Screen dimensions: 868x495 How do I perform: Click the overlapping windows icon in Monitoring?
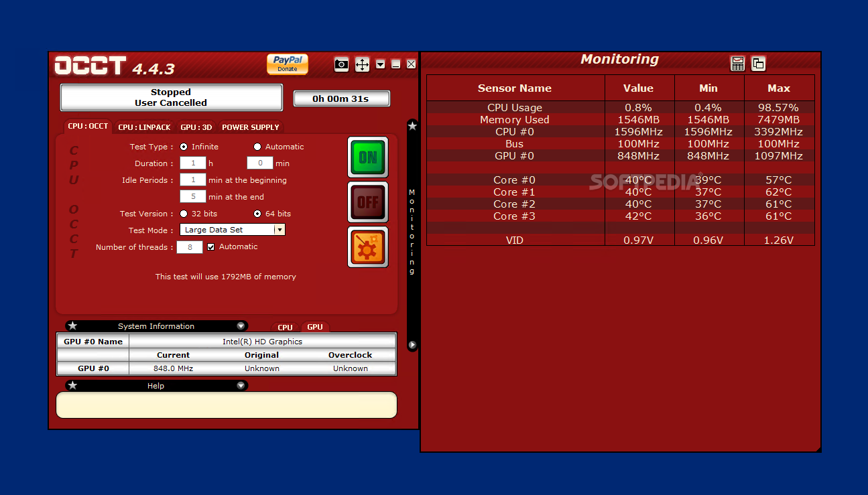click(758, 64)
